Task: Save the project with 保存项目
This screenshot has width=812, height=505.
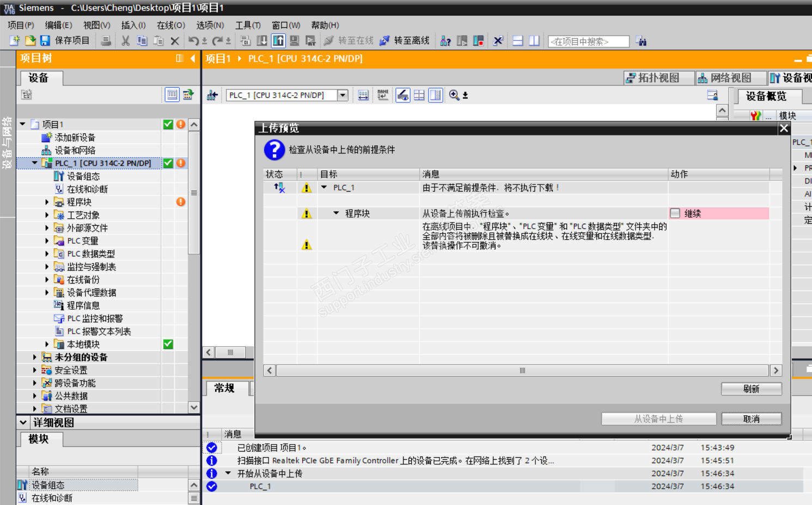Action: click(x=65, y=41)
